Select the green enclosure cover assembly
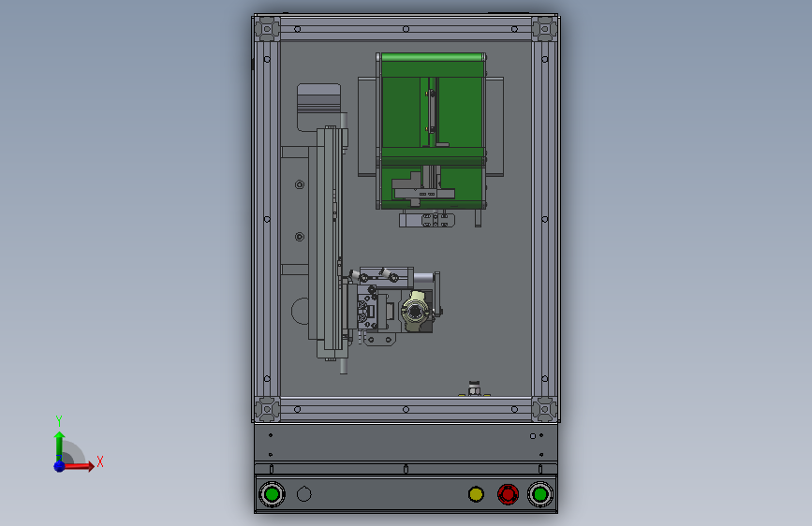 point(431,132)
